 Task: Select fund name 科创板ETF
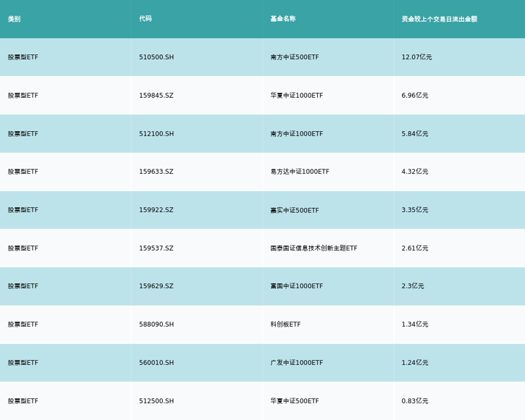click(x=285, y=324)
